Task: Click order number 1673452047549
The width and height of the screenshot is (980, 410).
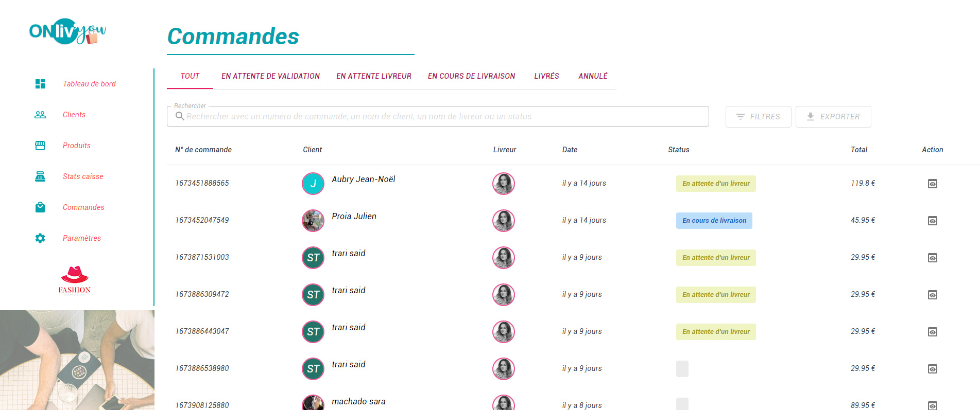Action: click(202, 220)
